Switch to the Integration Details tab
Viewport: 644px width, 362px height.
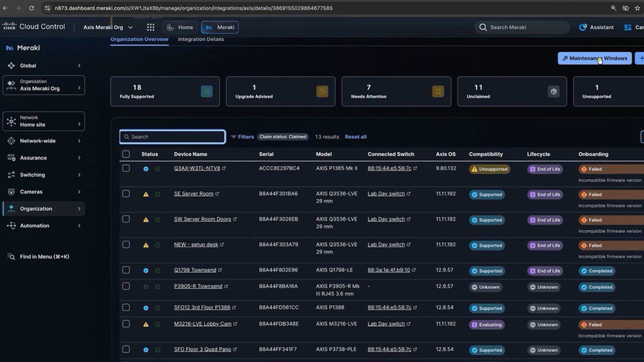[201, 39]
